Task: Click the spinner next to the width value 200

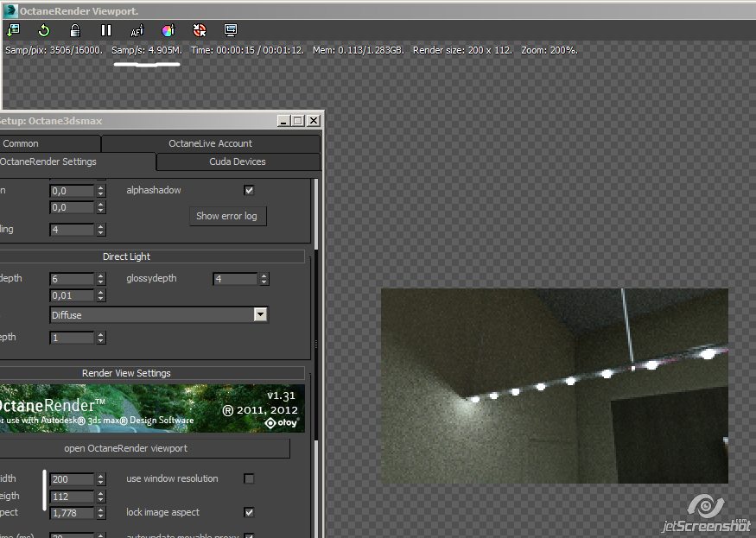Action: point(100,478)
